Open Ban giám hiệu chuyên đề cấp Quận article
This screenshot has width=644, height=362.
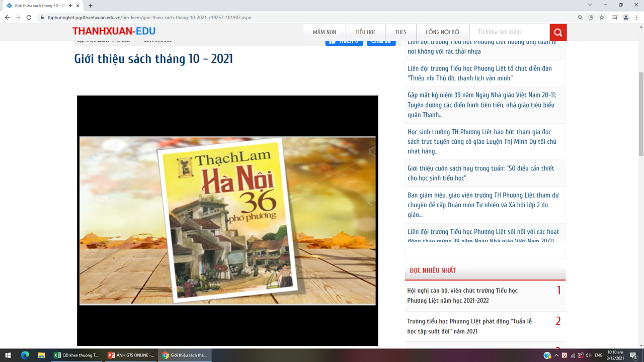click(483, 205)
